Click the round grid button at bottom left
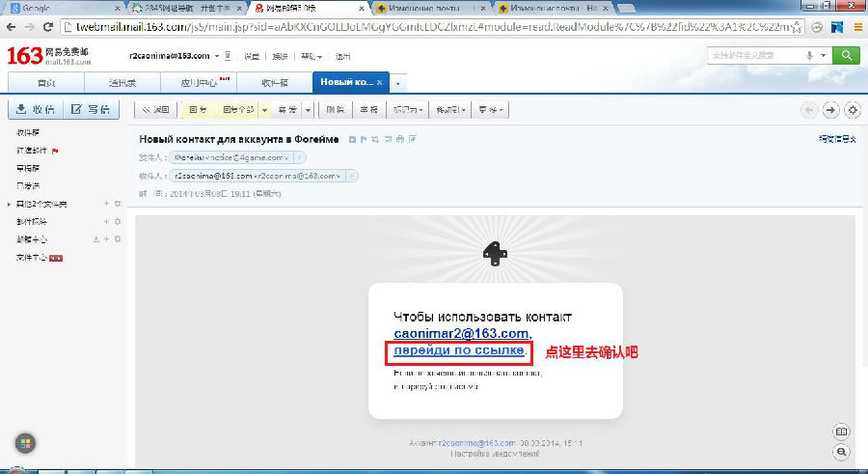 click(x=25, y=444)
